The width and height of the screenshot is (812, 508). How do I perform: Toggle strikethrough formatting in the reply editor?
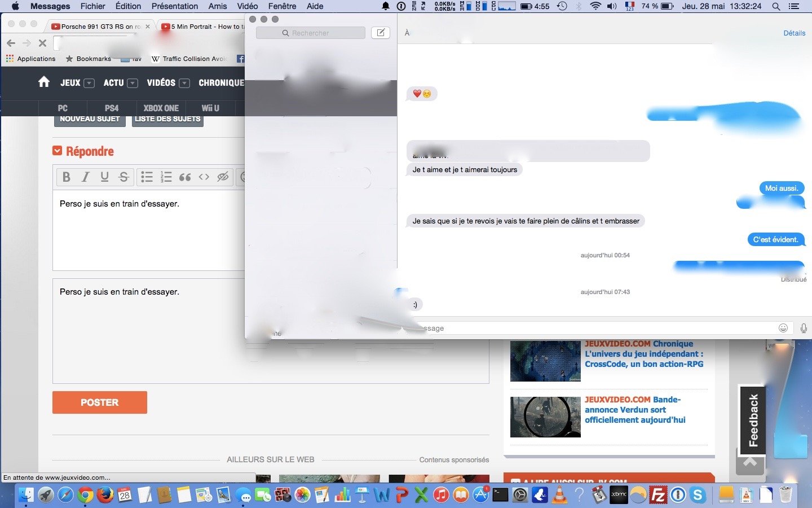click(123, 177)
